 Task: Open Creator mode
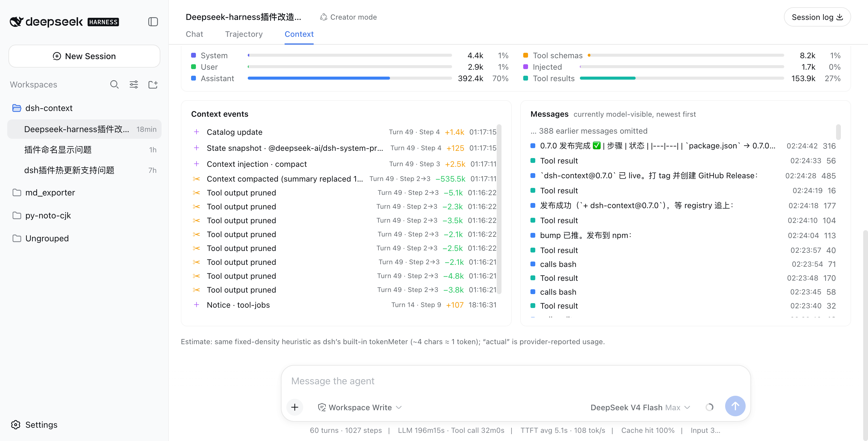click(x=348, y=17)
